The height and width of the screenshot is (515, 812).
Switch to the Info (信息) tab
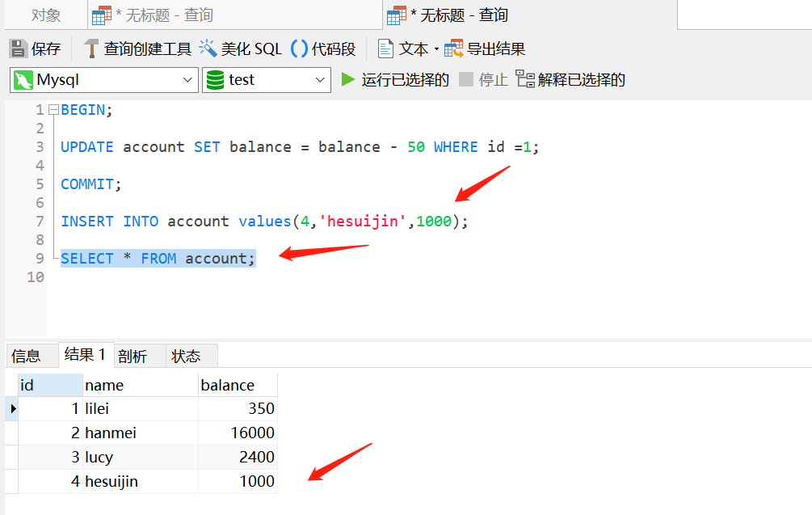pos(26,356)
